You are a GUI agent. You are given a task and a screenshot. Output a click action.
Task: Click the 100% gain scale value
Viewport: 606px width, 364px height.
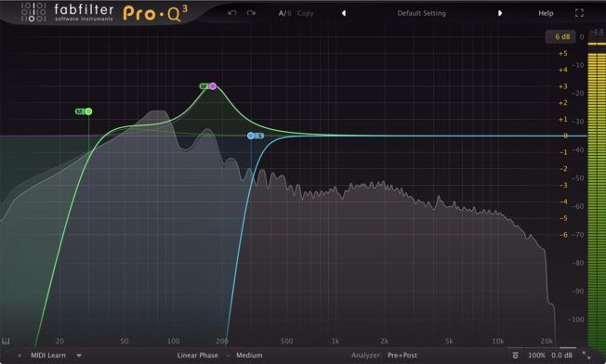tap(536, 355)
